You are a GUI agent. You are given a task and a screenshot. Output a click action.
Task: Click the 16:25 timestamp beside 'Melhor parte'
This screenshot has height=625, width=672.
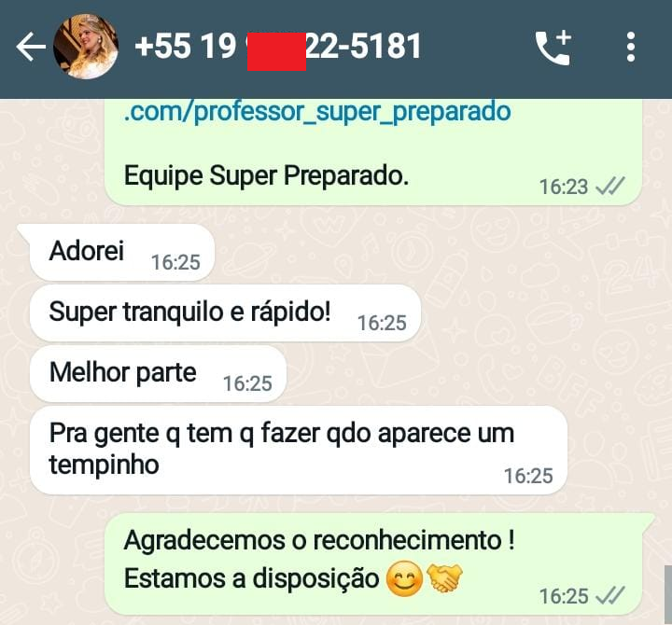point(247,383)
